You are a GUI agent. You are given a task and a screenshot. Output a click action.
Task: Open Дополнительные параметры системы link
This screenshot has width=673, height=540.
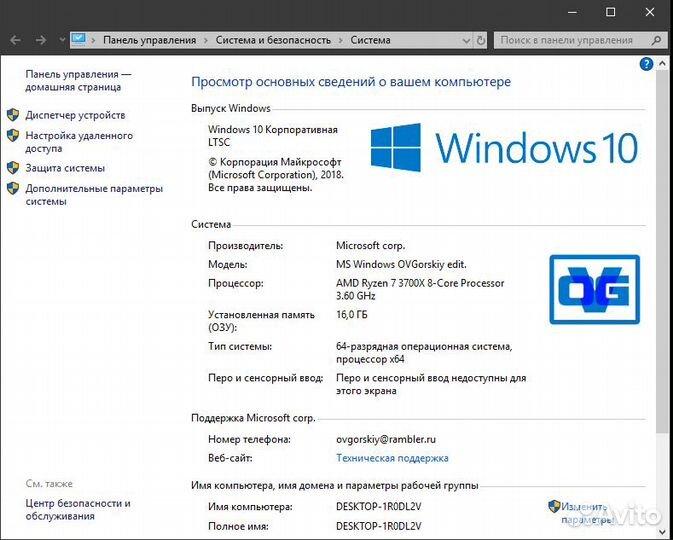pyautogui.click(x=94, y=194)
